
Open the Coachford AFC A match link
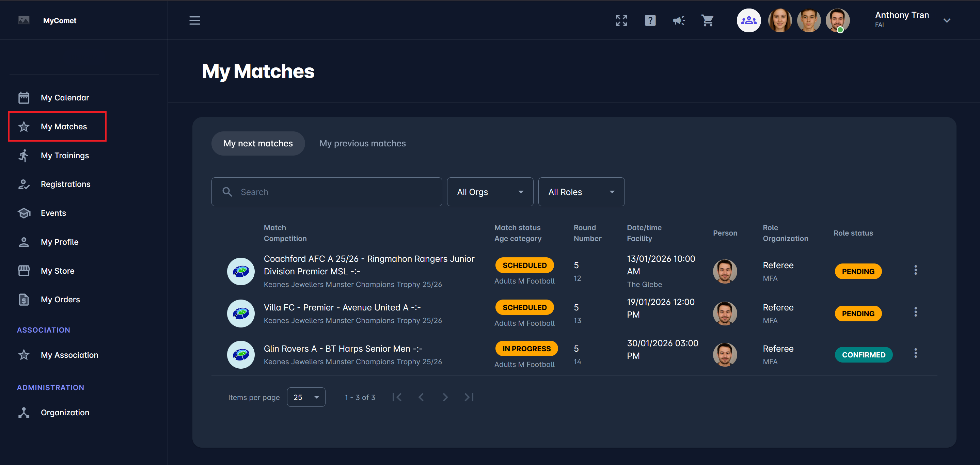[x=369, y=264]
